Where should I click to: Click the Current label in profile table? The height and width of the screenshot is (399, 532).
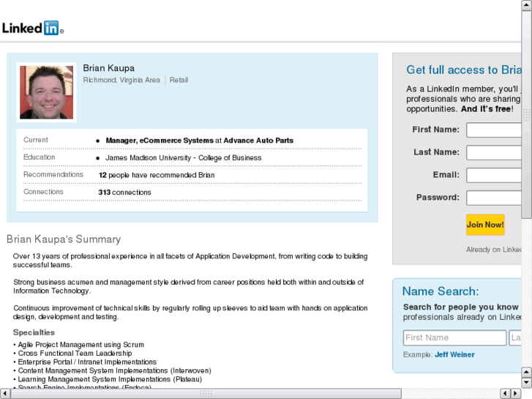pos(36,140)
